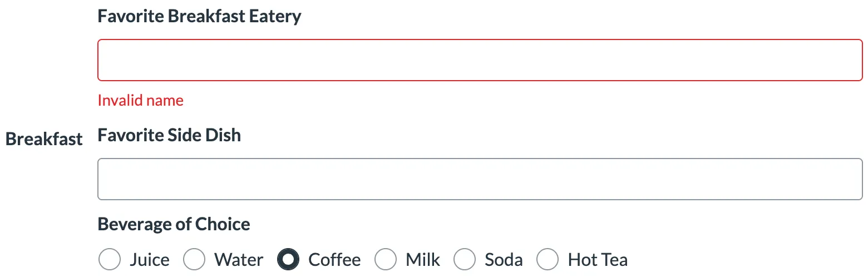868x277 pixels.
Task: Choose the Water radio button circle
Action: 194,259
